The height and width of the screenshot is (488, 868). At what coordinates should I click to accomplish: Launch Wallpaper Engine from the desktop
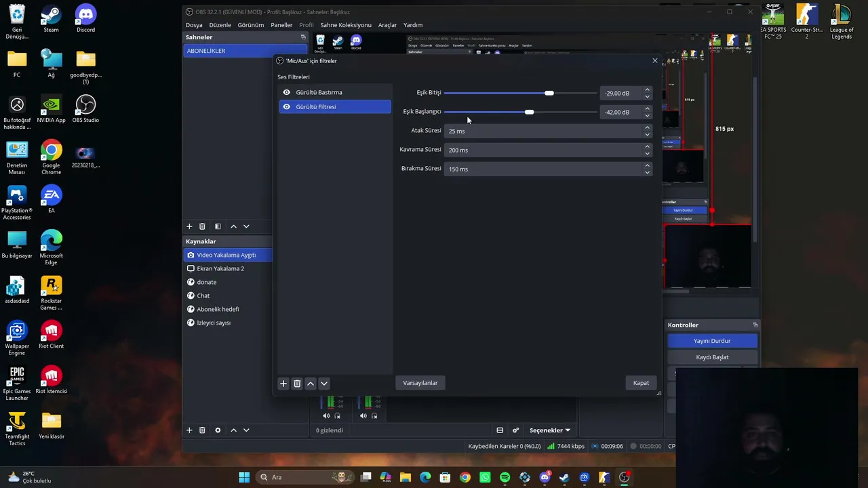17,338
